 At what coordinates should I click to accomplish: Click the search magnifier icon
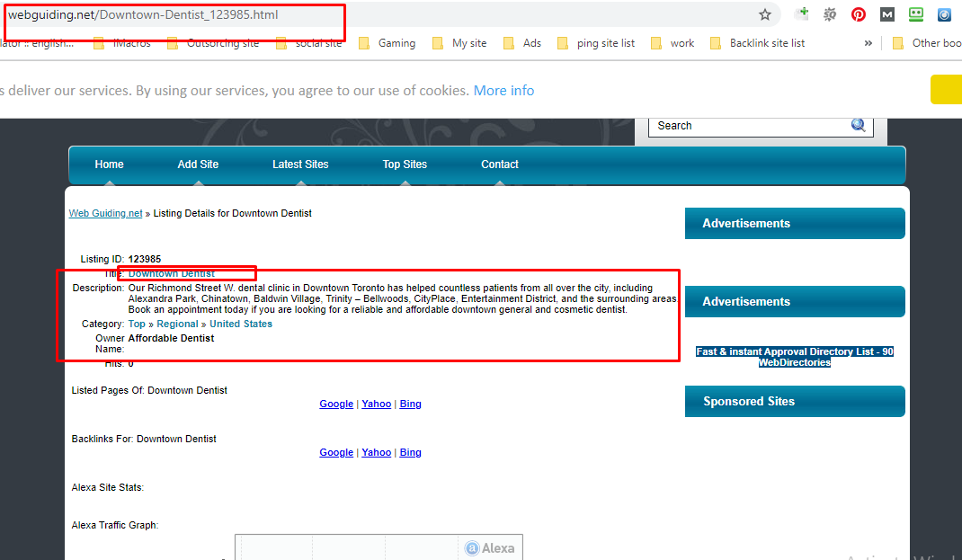pyautogui.click(x=860, y=125)
